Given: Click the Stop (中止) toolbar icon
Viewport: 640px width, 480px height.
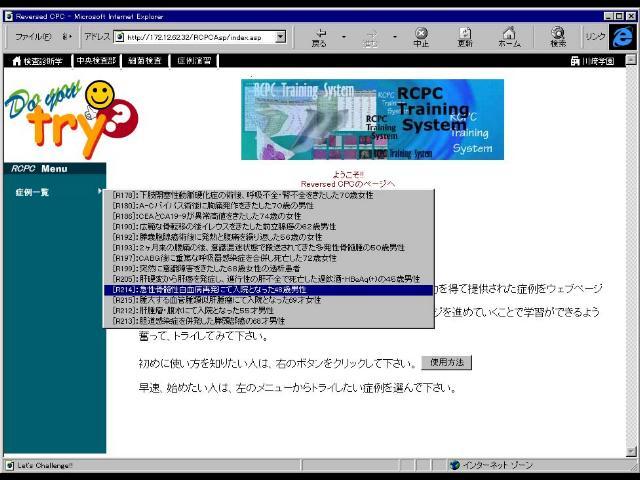Looking at the screenshot, I should (421, 37).
